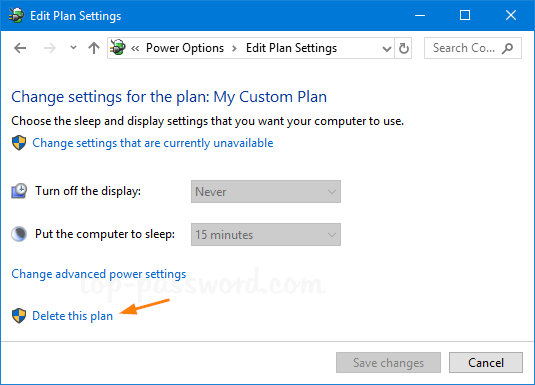Open the Put the computer to sleep dropdown
The image size is (535, 385).
pyautogui.click(x=266, y=234)
